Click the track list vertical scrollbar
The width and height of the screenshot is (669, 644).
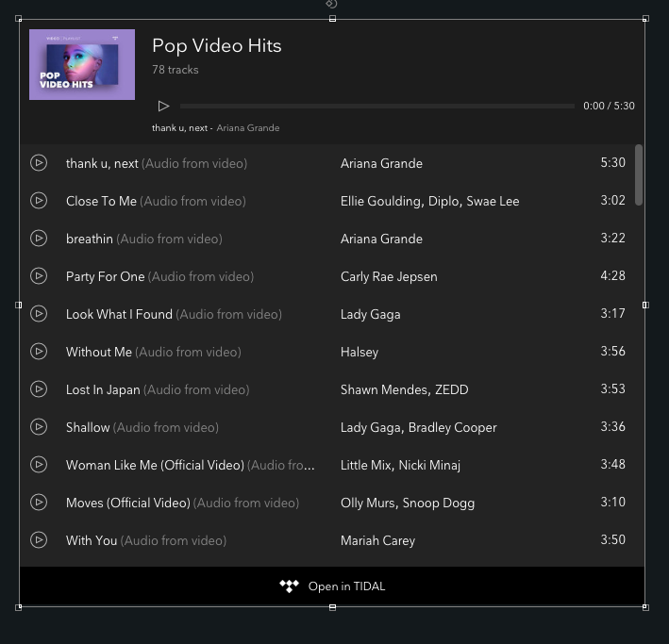coord(638,174)
